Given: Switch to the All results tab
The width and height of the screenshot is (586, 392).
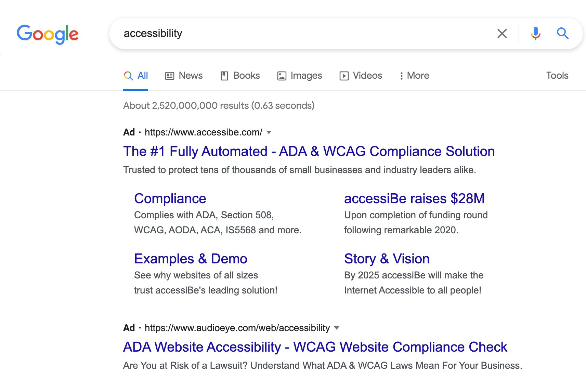Looking at the screenshot, I should (136, 76).
